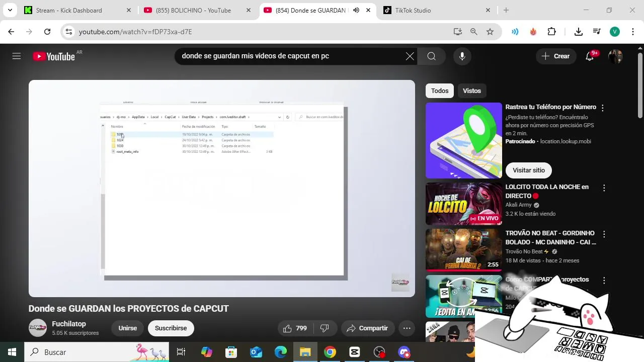Install app icon in the address bar
The height and width of the screenshot is (362, 644).
tap(457, 32)
